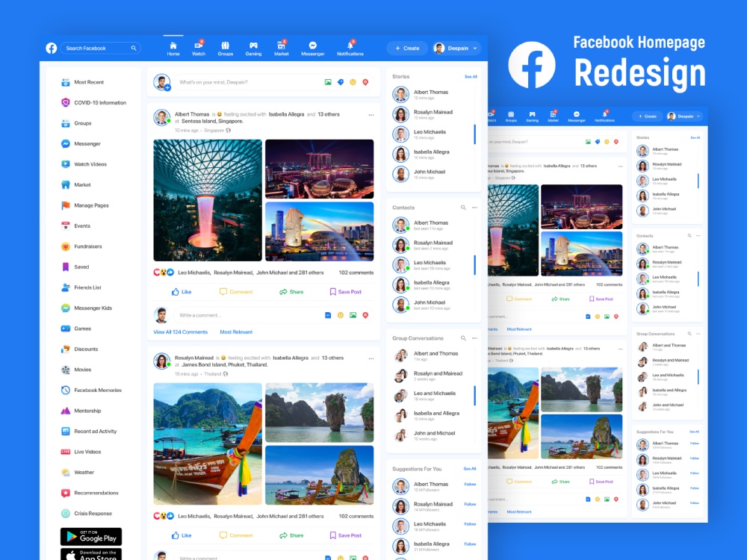
Task: Click the Stories panel scrollbar
Action: click(475, 134)
